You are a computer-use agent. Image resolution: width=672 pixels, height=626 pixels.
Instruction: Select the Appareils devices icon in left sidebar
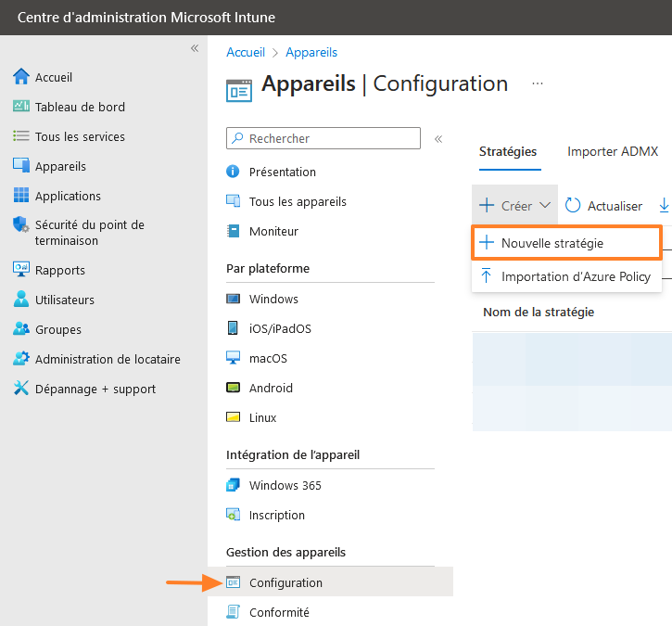point(21,165)
